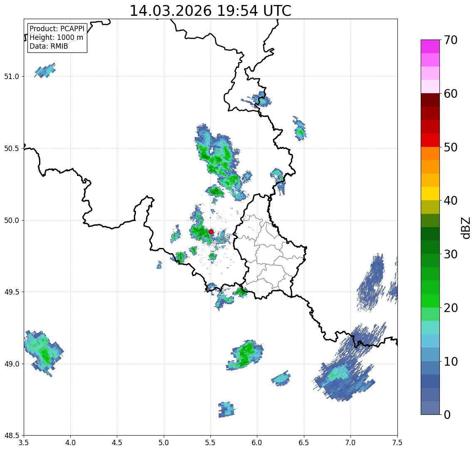Click the latitude axis label 51.0
The image size is (476, 451).
[12, 76]
